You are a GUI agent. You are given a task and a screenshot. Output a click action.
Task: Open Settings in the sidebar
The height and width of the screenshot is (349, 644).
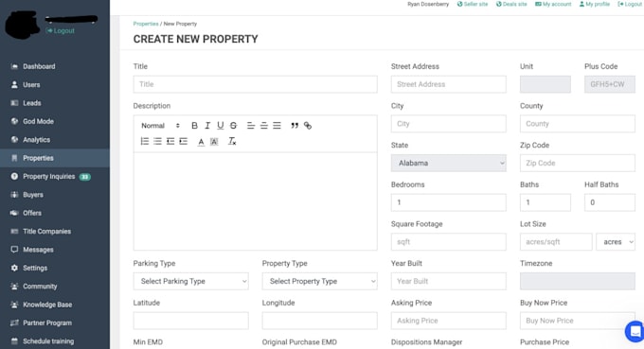point(55,268)
